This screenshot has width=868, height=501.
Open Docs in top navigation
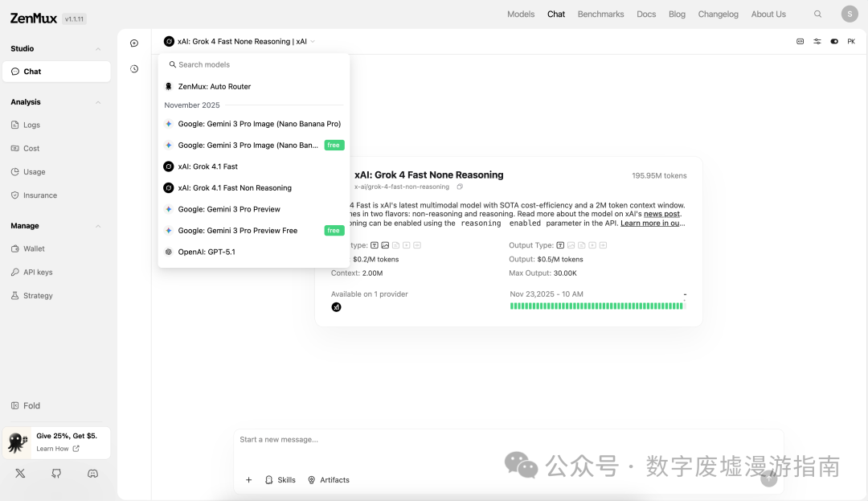(x=646, y=14)
